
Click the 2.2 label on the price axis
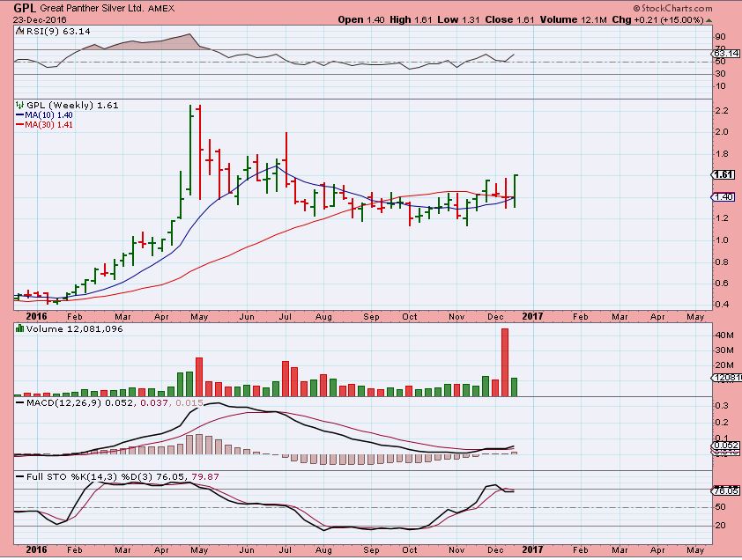click(x=722, y=111)
